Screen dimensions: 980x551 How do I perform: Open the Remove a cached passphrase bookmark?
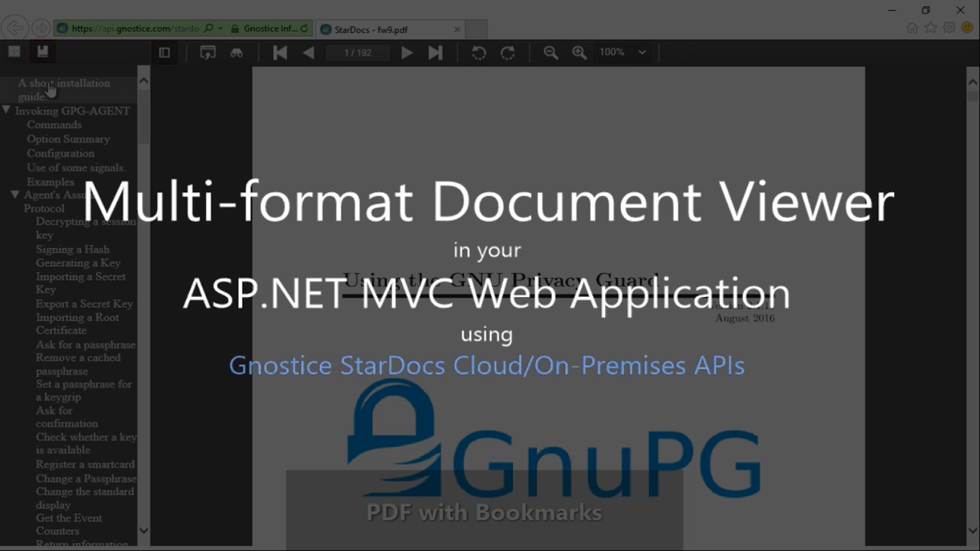78,364
